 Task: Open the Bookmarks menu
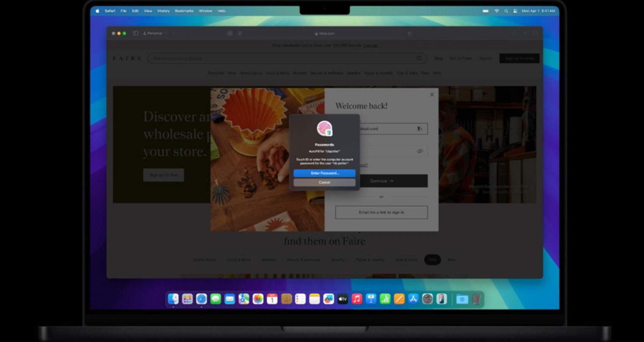184,11
